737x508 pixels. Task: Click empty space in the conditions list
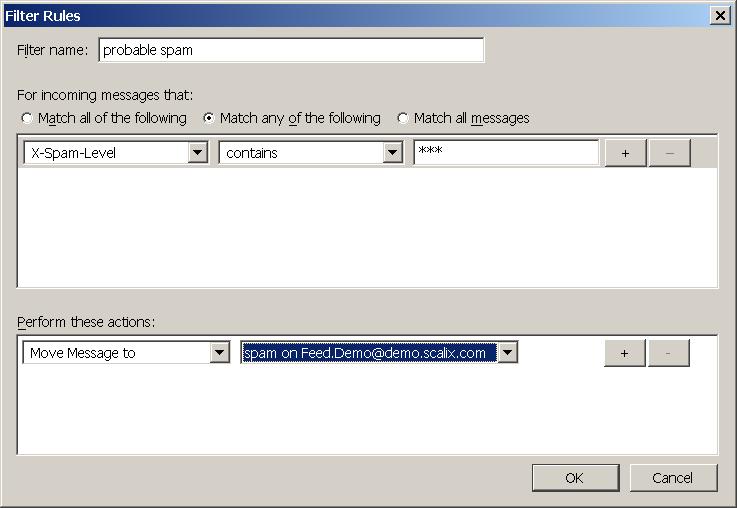coord(367,228)
